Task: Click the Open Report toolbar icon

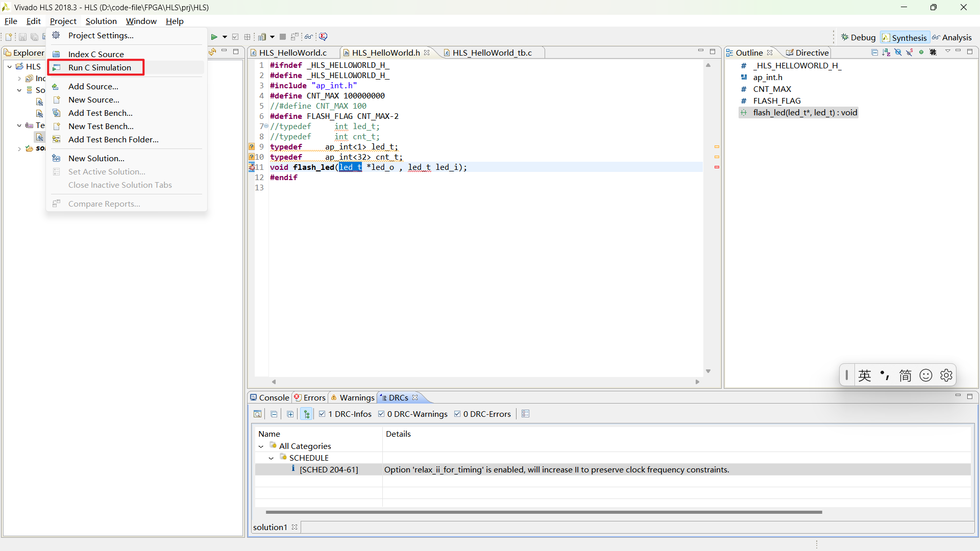Action: click(x=262, y=37)
